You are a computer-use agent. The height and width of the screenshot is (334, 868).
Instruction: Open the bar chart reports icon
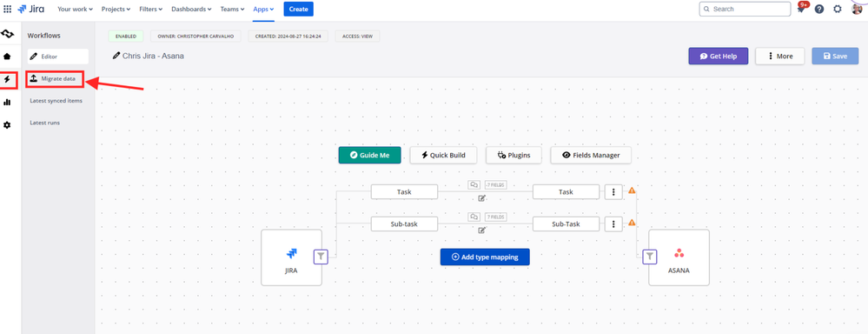tap(7, 102)
